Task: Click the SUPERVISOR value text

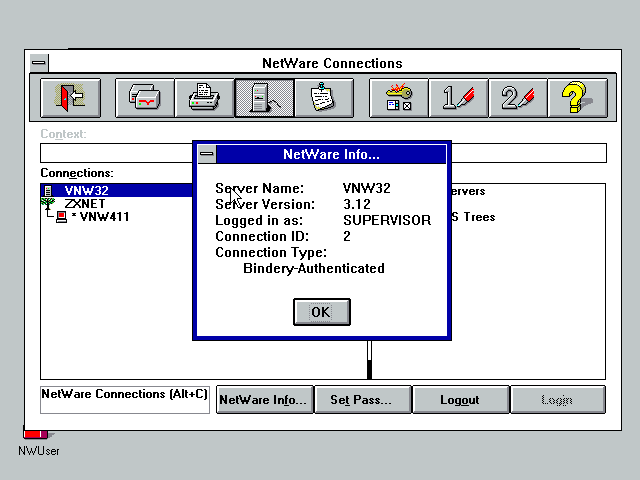Action: click(387, 220)
